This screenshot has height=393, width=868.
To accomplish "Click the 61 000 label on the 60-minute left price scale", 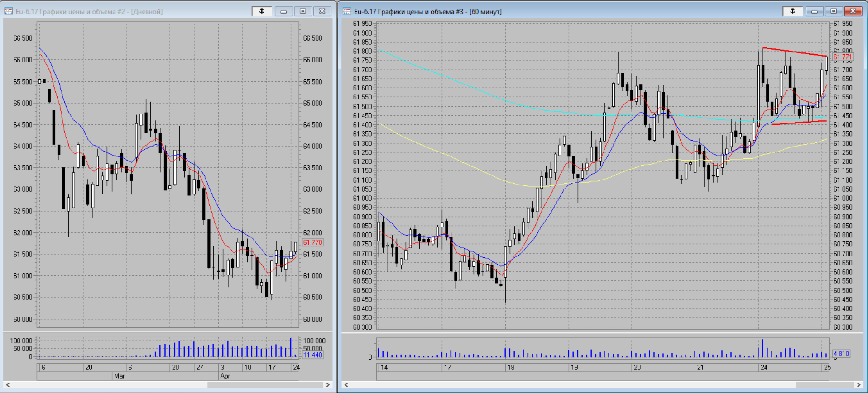I will point(362,198).
